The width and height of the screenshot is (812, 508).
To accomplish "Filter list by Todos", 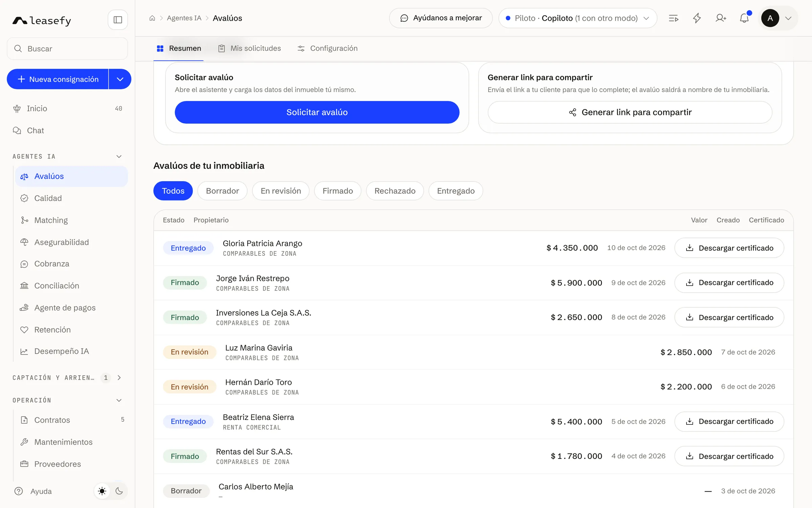I will [x=173, y=191].
